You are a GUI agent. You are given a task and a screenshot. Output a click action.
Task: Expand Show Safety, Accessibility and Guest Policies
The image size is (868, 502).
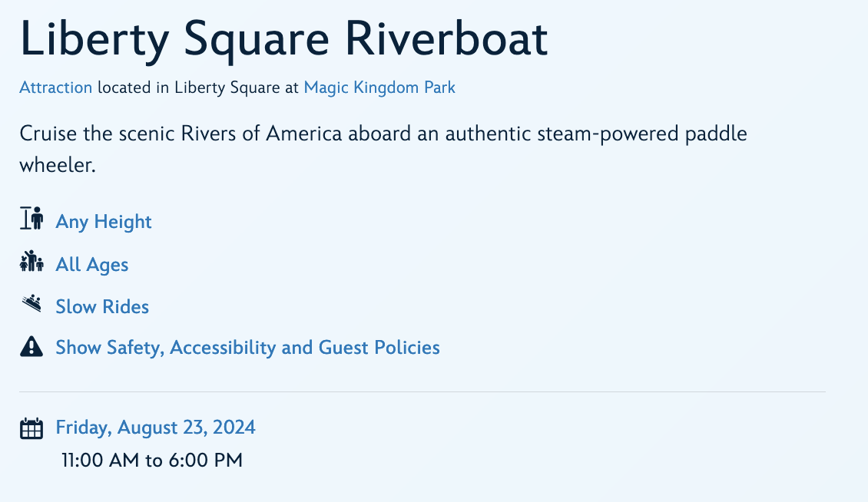247,348
